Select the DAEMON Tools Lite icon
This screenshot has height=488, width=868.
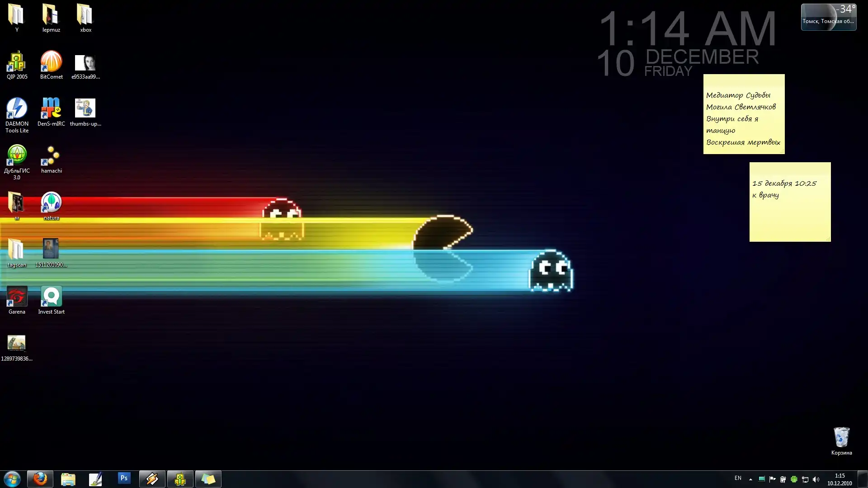[x=17, y=109]
